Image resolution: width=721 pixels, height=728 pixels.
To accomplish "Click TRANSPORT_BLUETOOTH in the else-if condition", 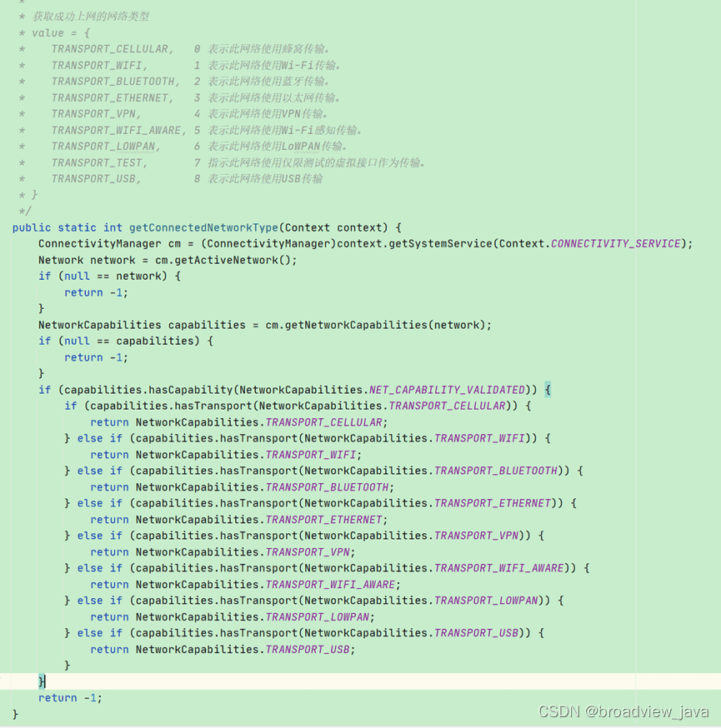I will click(496, 471).
